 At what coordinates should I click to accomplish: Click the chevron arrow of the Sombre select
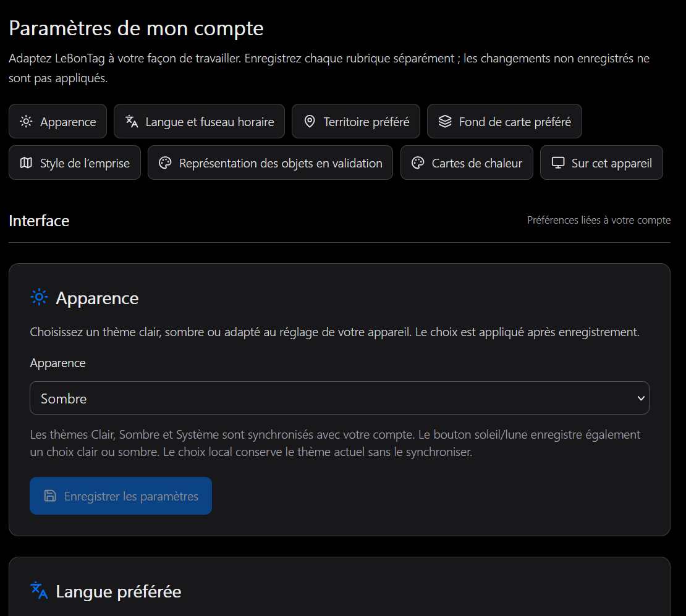pyautogui.click(x=641, y=398)
